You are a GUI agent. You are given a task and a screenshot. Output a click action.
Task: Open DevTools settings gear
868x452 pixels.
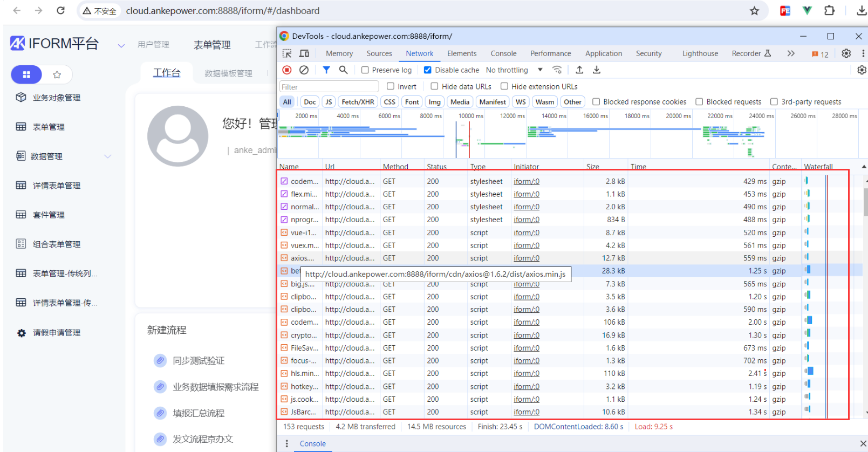(x=846, y=53)
